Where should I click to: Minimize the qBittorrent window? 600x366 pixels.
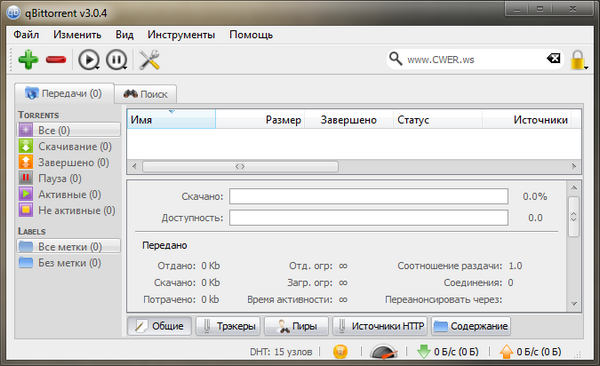[x=517, y=9]
